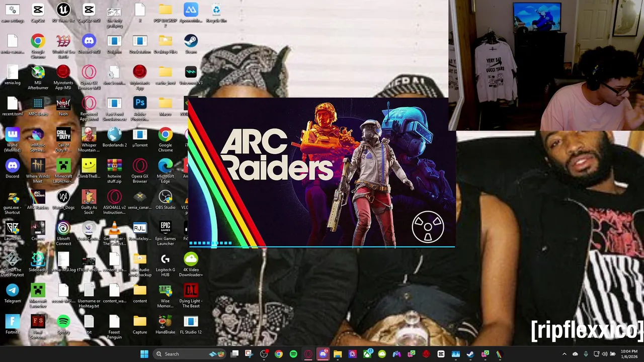
Task: Launch HandBrake from the desktop
Action: tap(166, 325)
